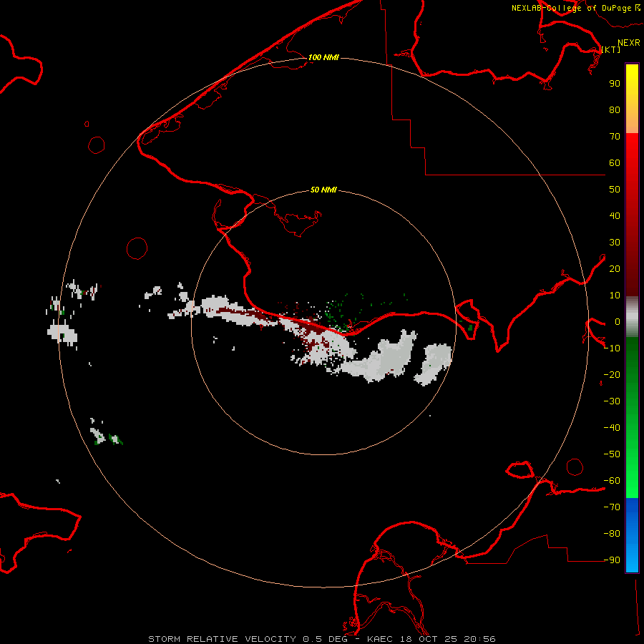
Task: Click the -40 value on the velocity scale
Action: pos(612,428)
